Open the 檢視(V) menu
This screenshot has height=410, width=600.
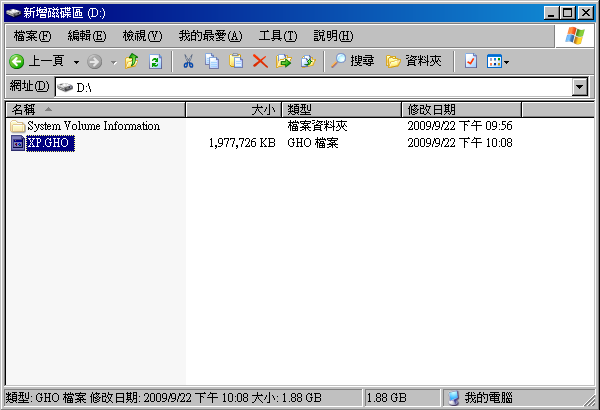(x=142, y=36)
